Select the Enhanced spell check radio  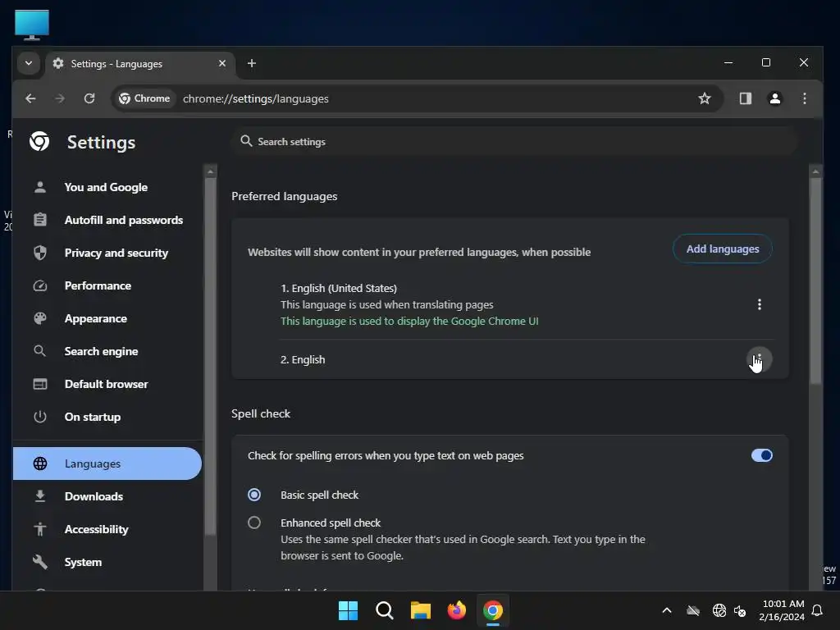point(254,523)
